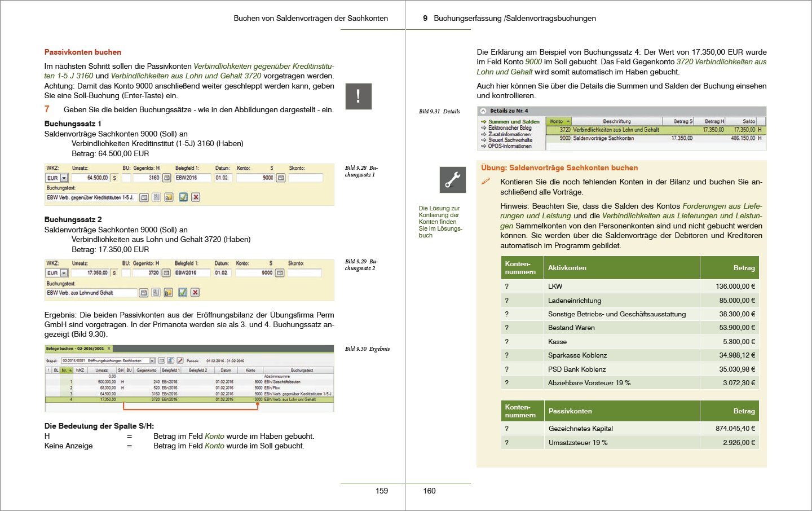
Task: Cancel Buchungssatz 1 with the red X
Action: [196, 197]
